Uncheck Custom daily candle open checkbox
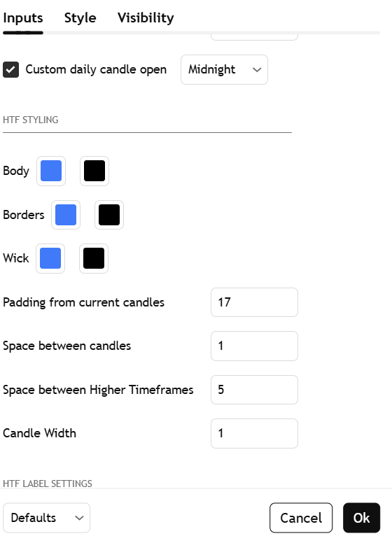392x543 pixels. coord(10,69)
